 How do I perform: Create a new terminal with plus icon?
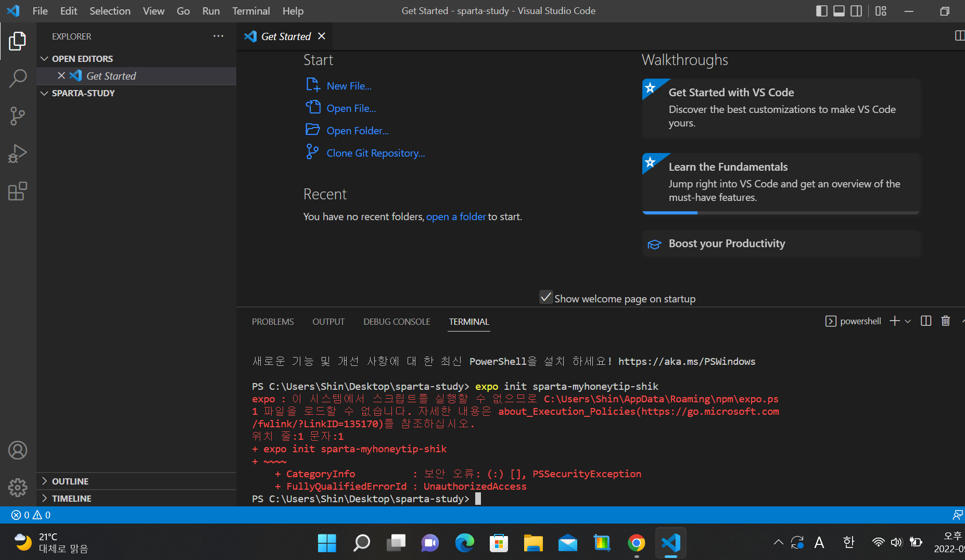895,321
